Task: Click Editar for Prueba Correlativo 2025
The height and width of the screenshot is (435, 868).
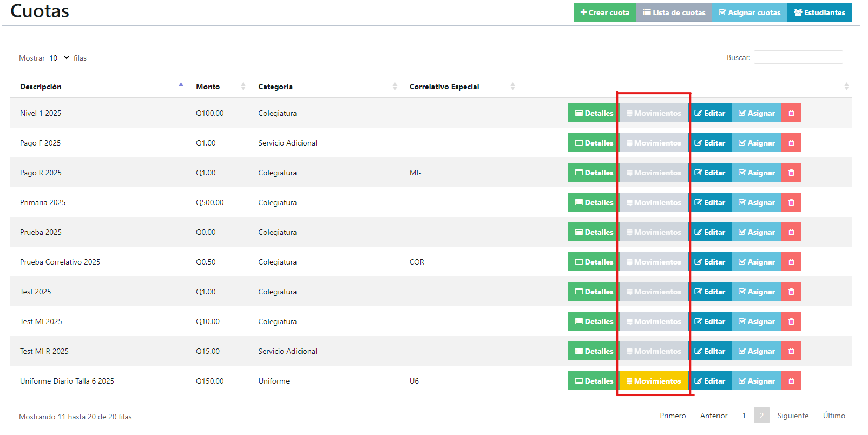Action: pyautogui.click(x=709, y=262)
